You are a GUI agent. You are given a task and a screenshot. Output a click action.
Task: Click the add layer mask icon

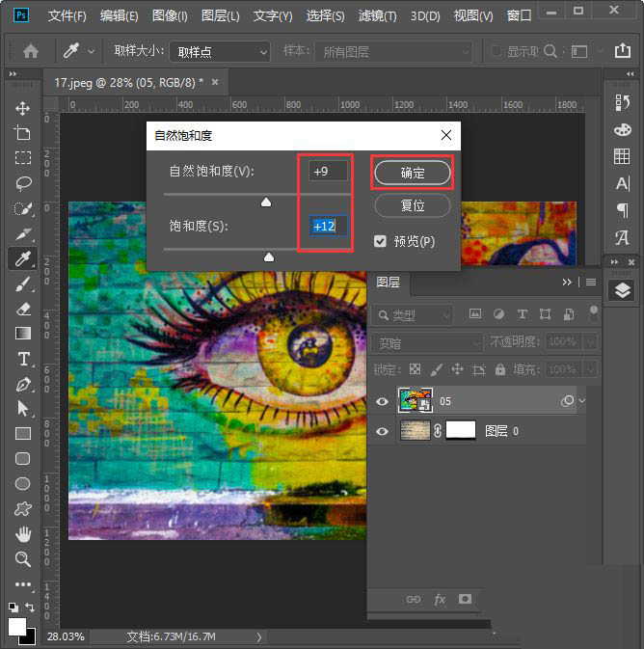coord(465,599)
